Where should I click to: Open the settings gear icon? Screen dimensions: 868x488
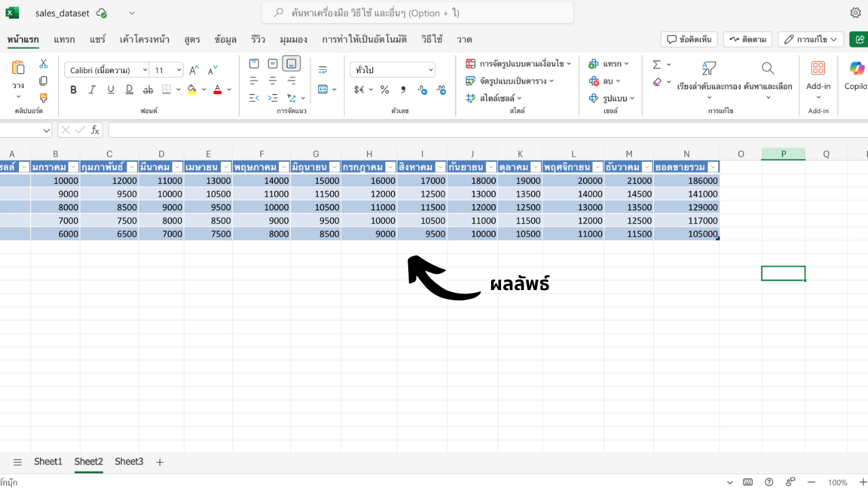coord(855,12)
